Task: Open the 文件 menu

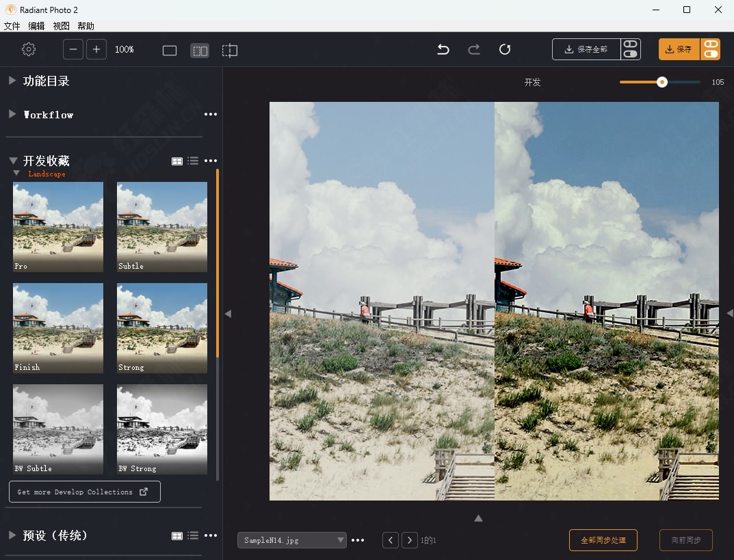Action: (x=12, y=26)
